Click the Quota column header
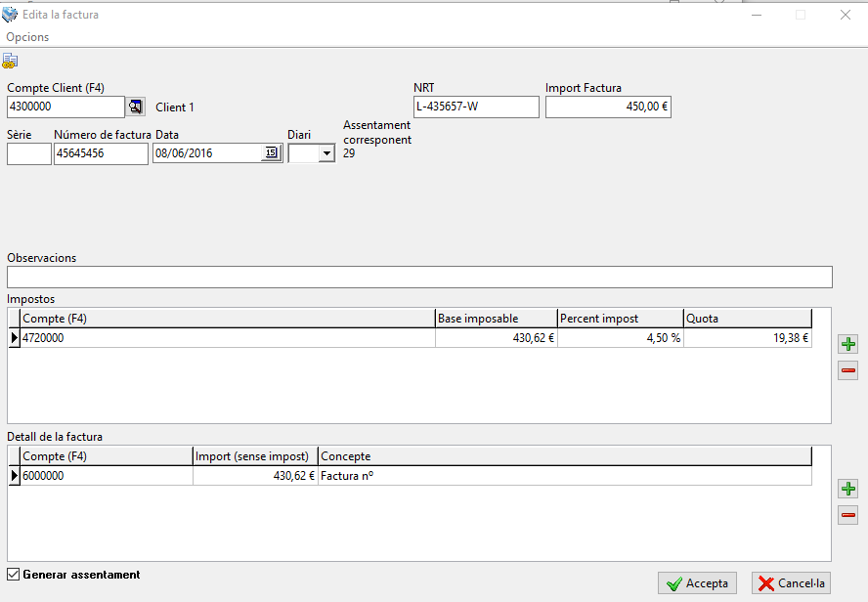 coord(748,319)
